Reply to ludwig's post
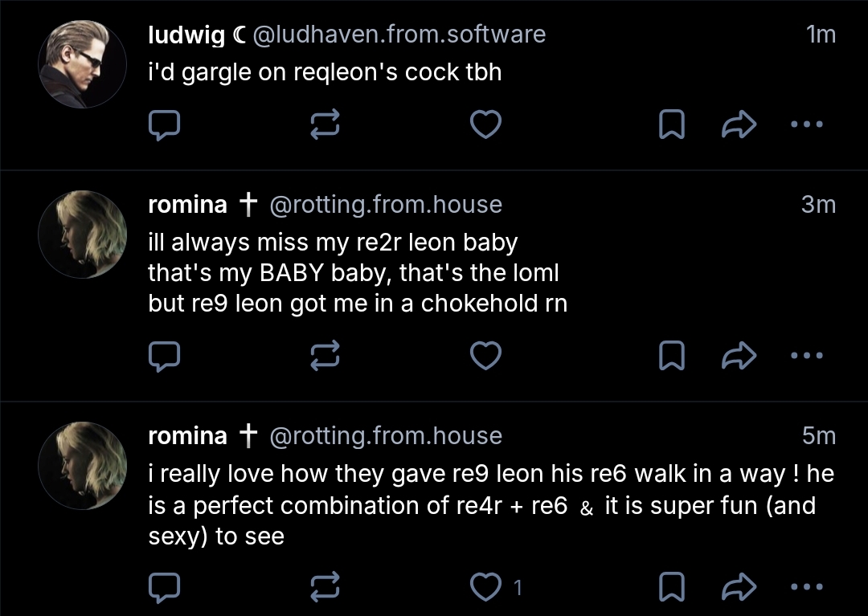Screen dimensions: 868x616 click(165, 124)
